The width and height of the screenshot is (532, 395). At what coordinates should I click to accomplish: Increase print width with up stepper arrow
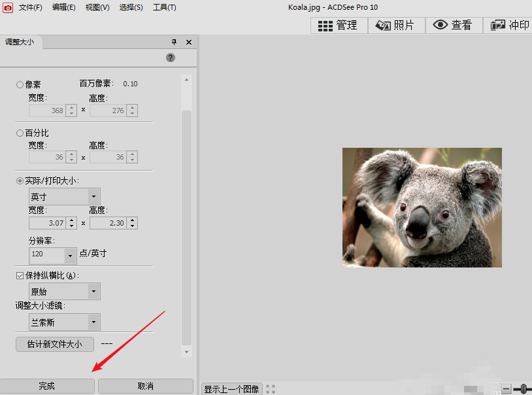(71, 220)
